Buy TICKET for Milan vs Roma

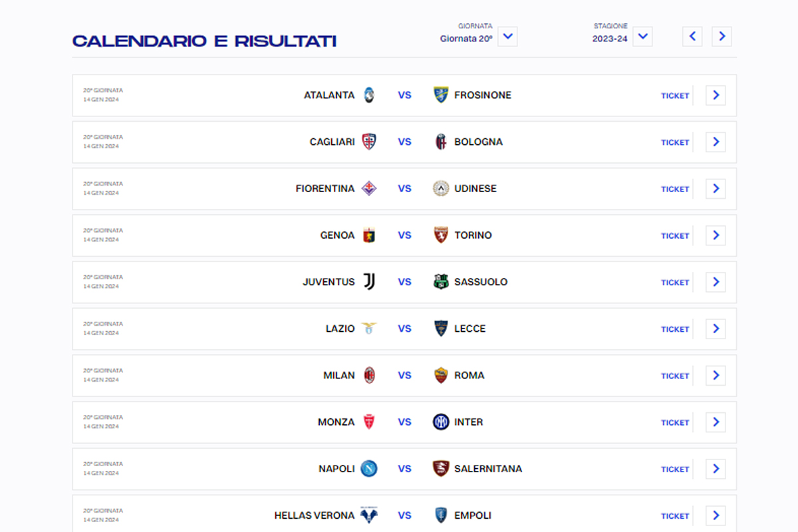(x=675, y=376)
